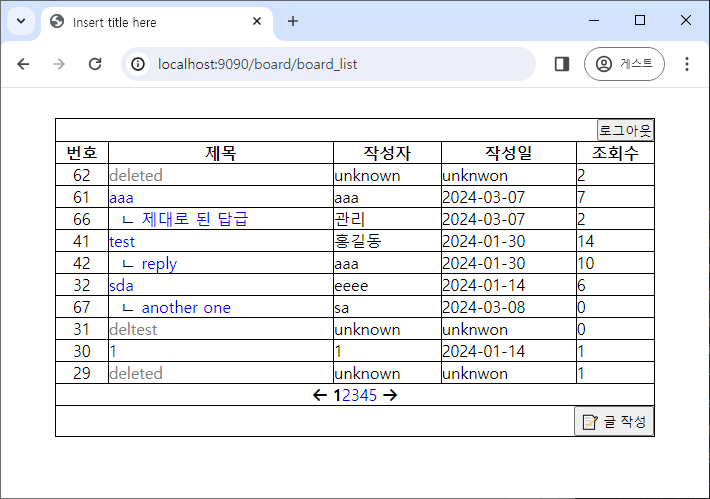Click the 글 작성 button

tap(614, 422)
